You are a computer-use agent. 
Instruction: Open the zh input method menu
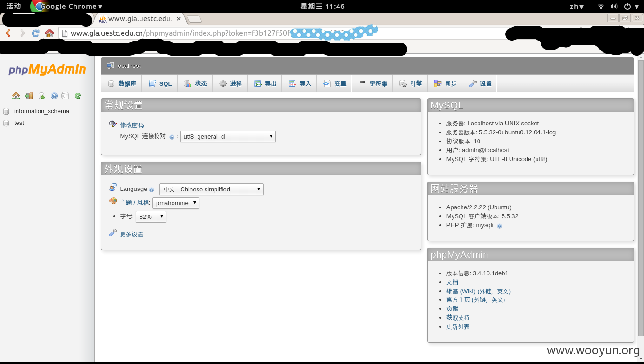point(577,7)
